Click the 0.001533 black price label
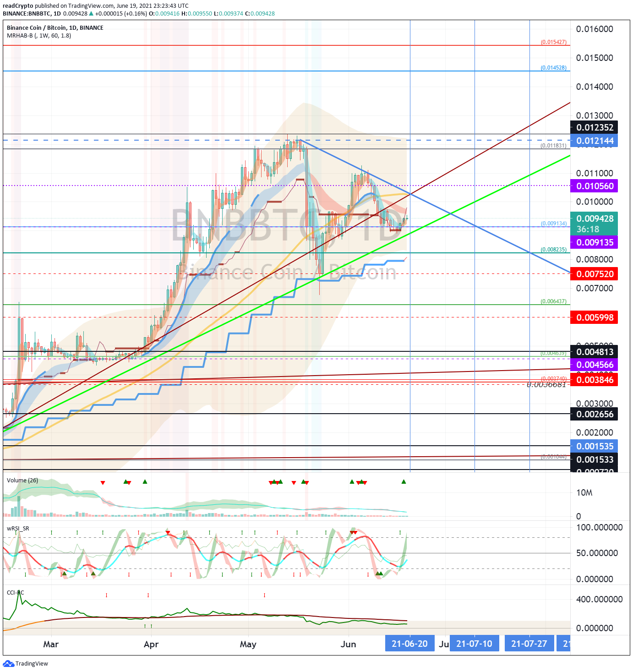This screenshot has height=672, width=633. (x=594, y=459)
